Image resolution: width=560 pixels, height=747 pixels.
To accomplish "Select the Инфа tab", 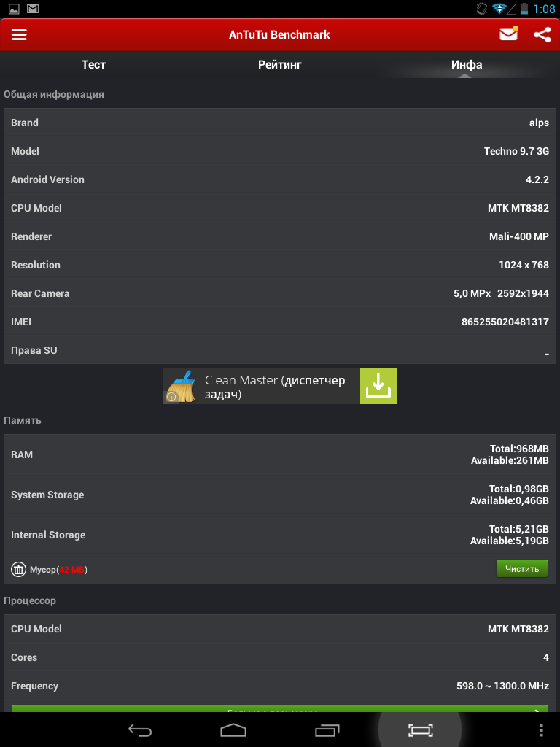I will click(x=467, y=64).
